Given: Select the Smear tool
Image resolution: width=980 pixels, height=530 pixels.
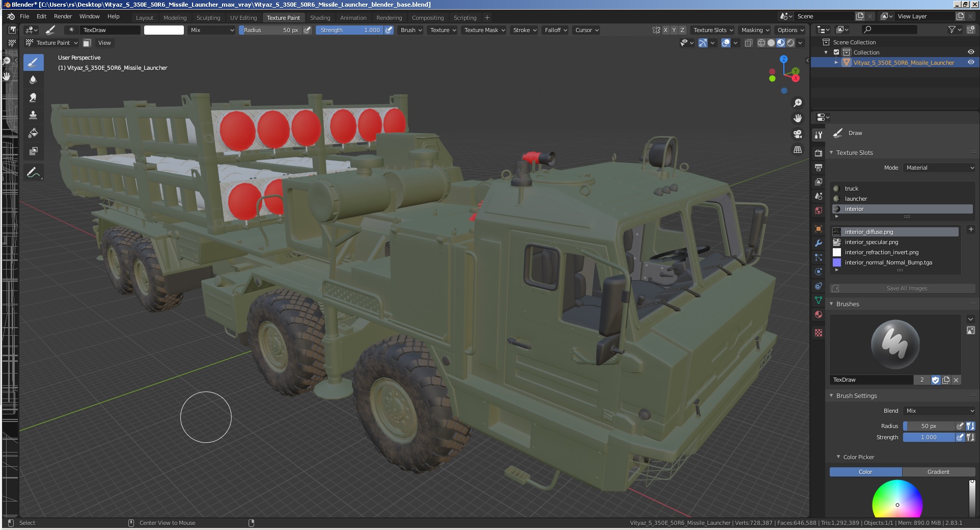Looking at the screenshot, I should (x=33, y=97).
